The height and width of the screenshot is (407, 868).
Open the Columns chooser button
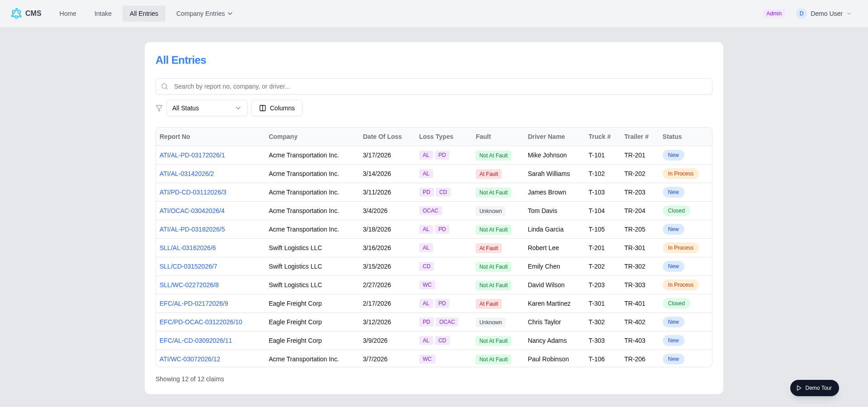tap(277, 108)
